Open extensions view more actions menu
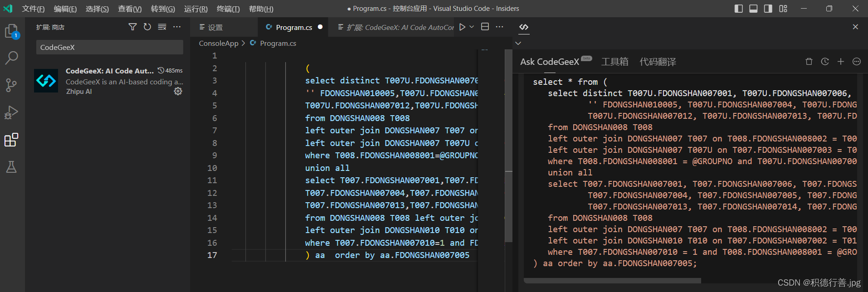The width and height of the screenshot is (868, 292). (177, 27)
